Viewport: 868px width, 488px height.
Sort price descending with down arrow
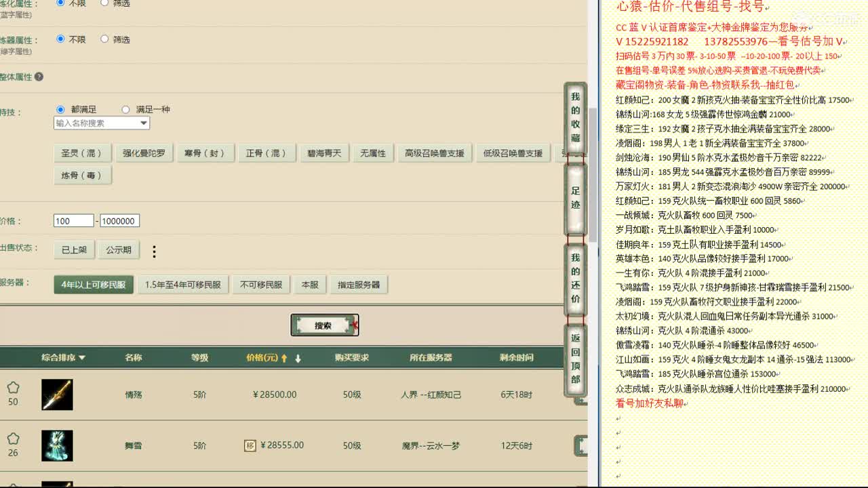(x=298, y=358)
